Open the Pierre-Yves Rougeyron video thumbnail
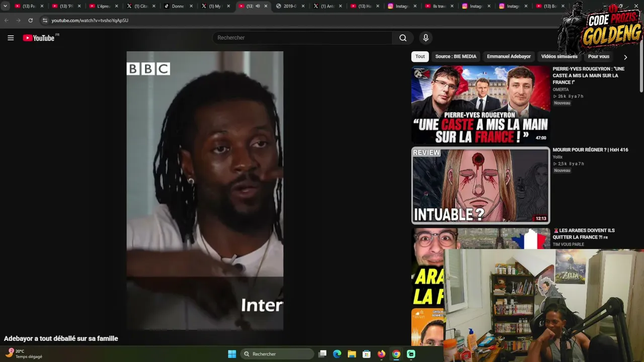The width and height of the screenshot is (644, 362). [480, 105]
